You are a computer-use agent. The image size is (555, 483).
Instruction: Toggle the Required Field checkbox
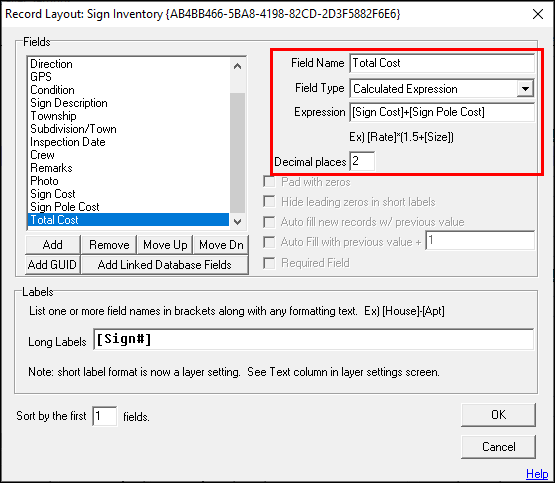[269, 263]
